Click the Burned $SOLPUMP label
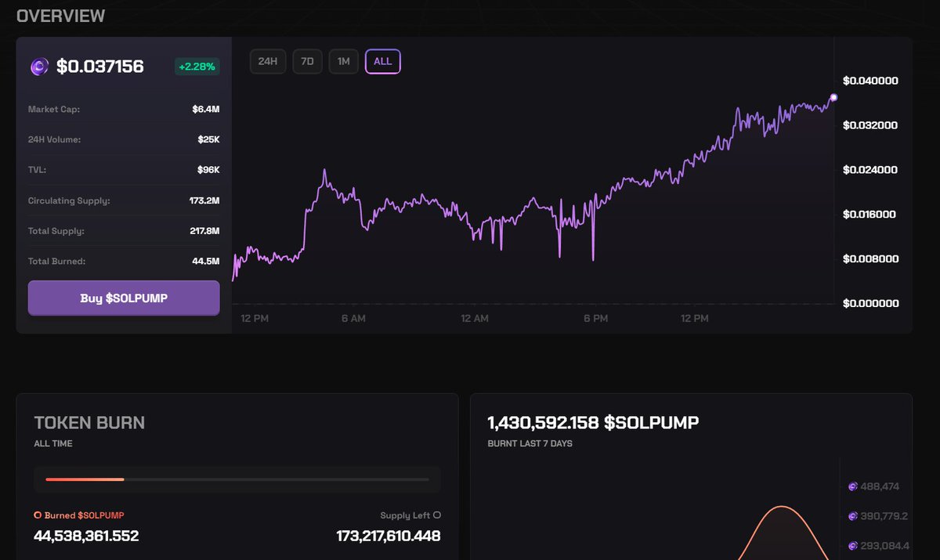The height and width of the screenshot is (560, 940). 85,515
